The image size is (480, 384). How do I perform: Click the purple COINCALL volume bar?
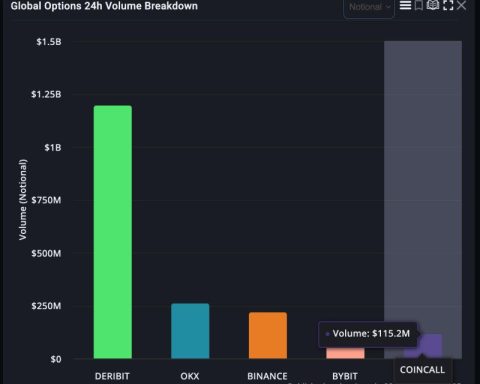pyautogui.click(x=430, y=347)
